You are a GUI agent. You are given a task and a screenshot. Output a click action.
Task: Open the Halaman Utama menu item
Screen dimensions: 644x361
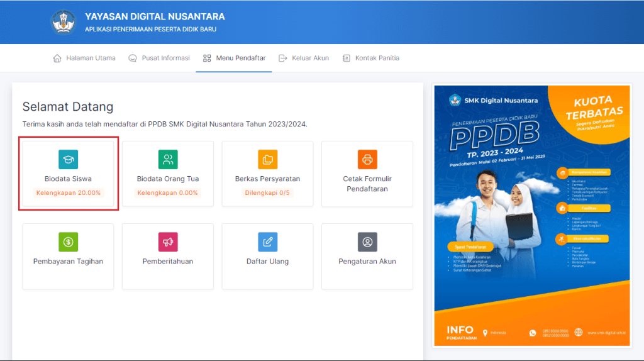84,58
